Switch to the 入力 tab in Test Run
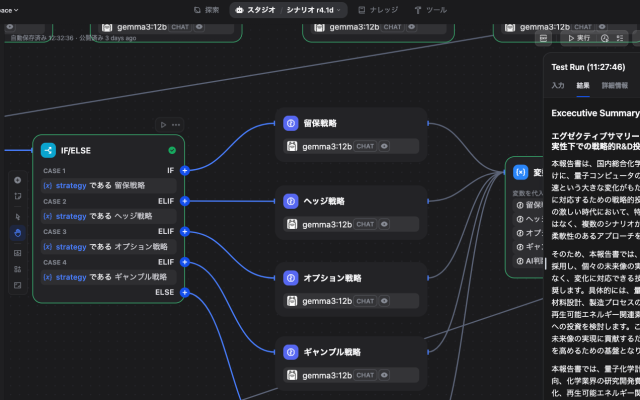The height and width of the screenshot is (400, 640). tap(558, 86)
